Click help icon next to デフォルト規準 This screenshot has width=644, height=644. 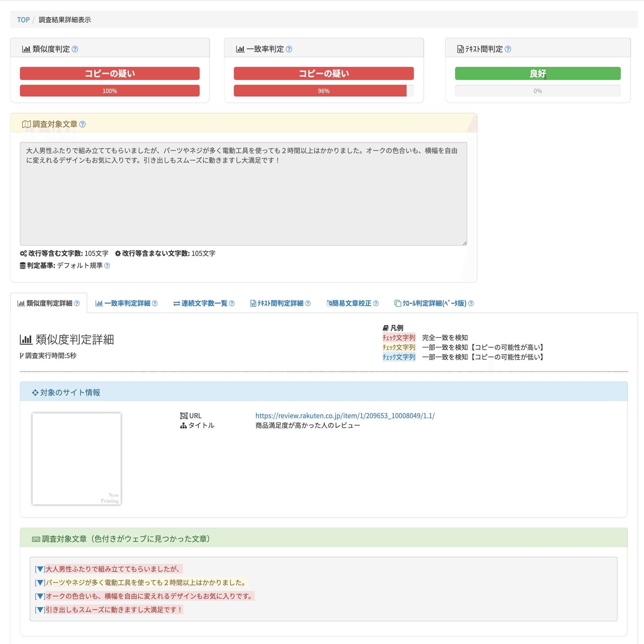click(107, 266)
